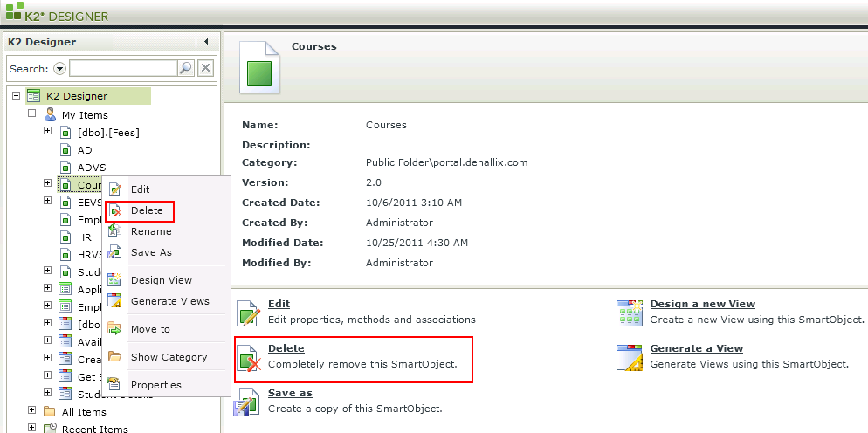
Task: Click the category path 'Public Folder\portal.denallix.com'
Action: coord(447,162)
